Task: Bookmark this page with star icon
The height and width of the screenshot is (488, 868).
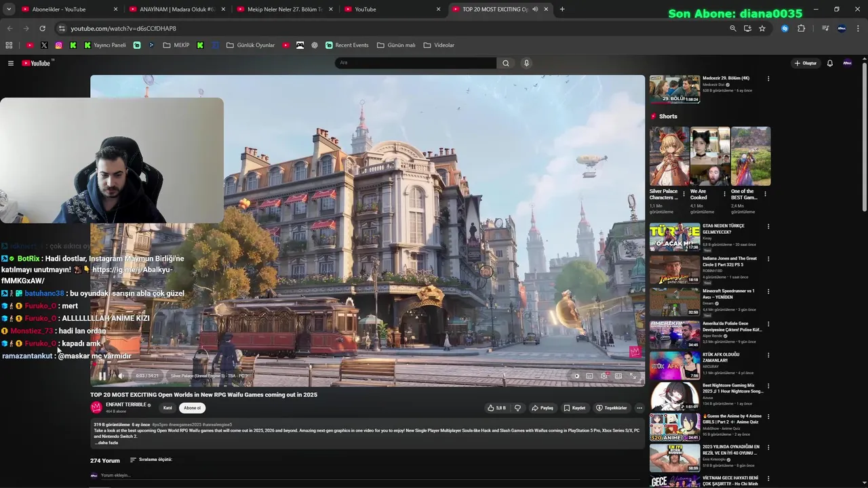Action: pos(762,28)
